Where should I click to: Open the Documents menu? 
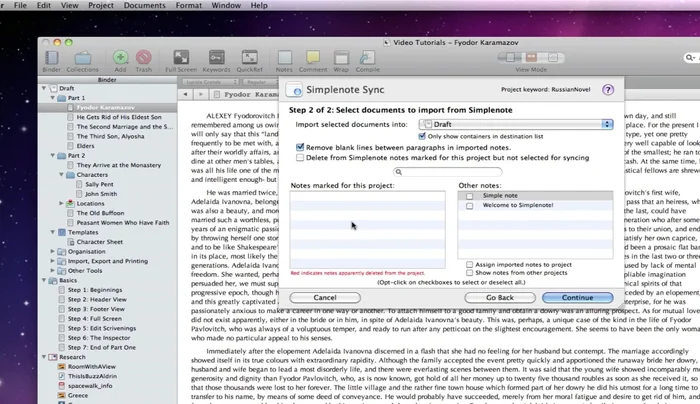pyautogui.click(x=144, y=5)
